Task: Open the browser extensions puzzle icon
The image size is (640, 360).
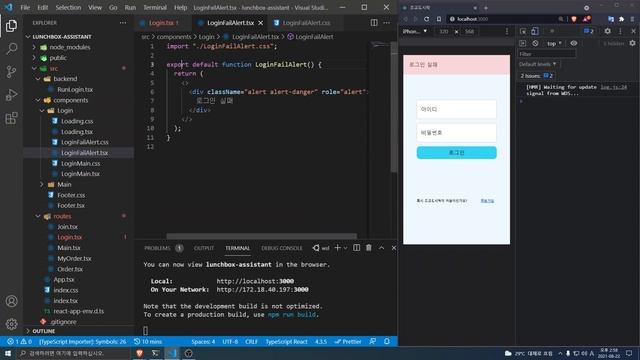Action: point(621,19)
